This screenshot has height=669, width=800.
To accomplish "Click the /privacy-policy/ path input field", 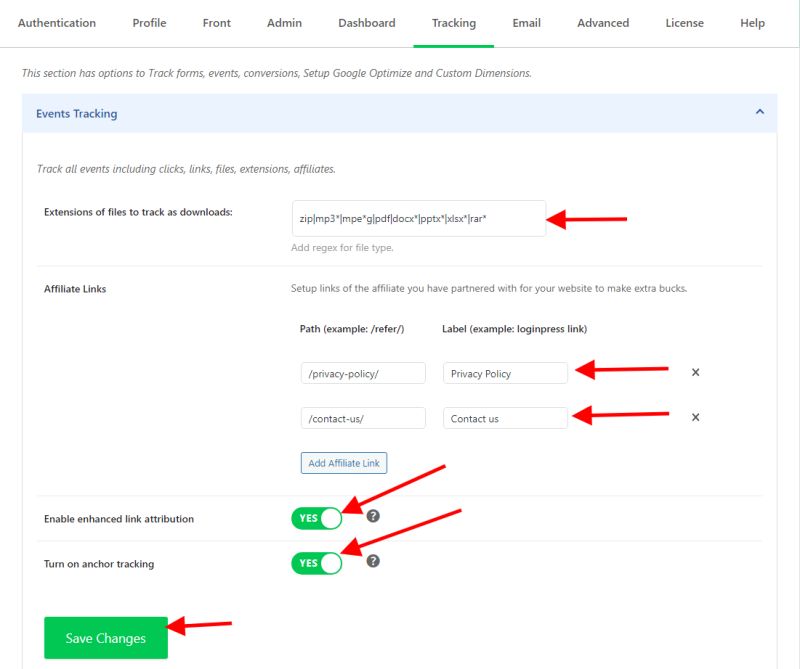I will coord(363,372).
